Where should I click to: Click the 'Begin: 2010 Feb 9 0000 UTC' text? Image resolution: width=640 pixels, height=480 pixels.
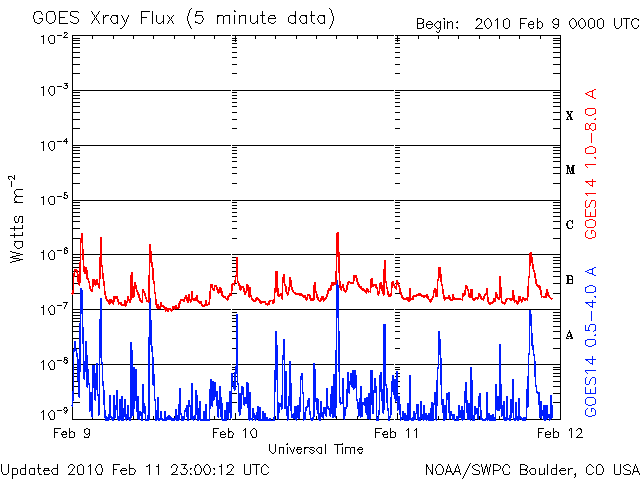527,23
